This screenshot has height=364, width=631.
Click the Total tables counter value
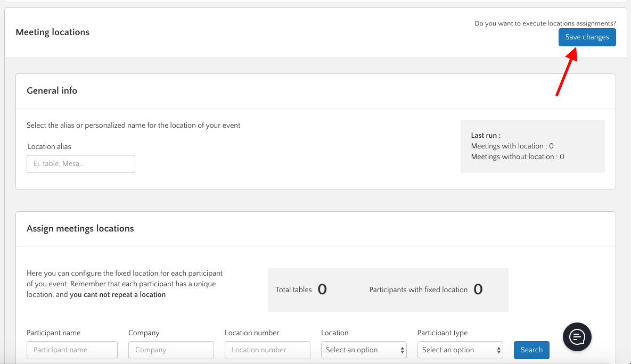(x=322, y=289)
